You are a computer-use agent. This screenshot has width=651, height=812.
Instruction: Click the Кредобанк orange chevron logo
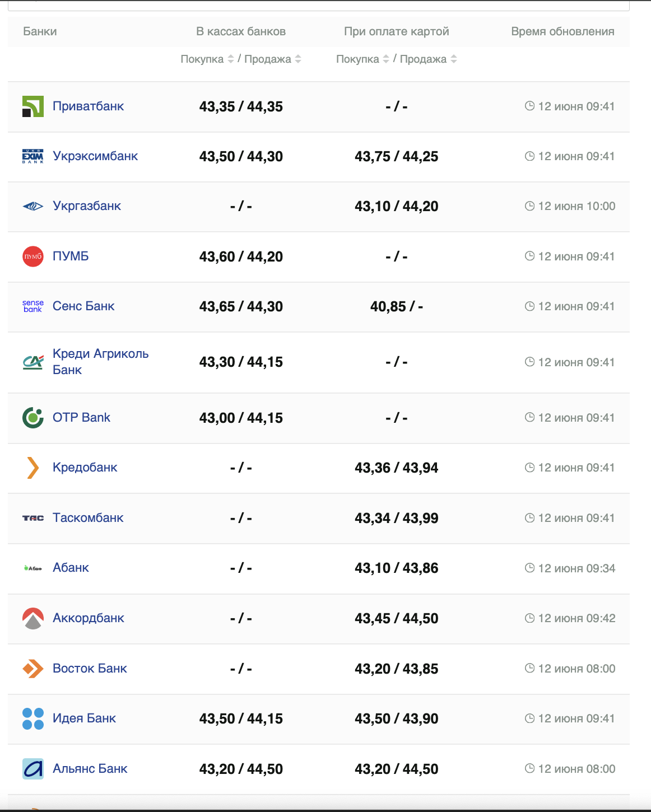coord(32,468)
